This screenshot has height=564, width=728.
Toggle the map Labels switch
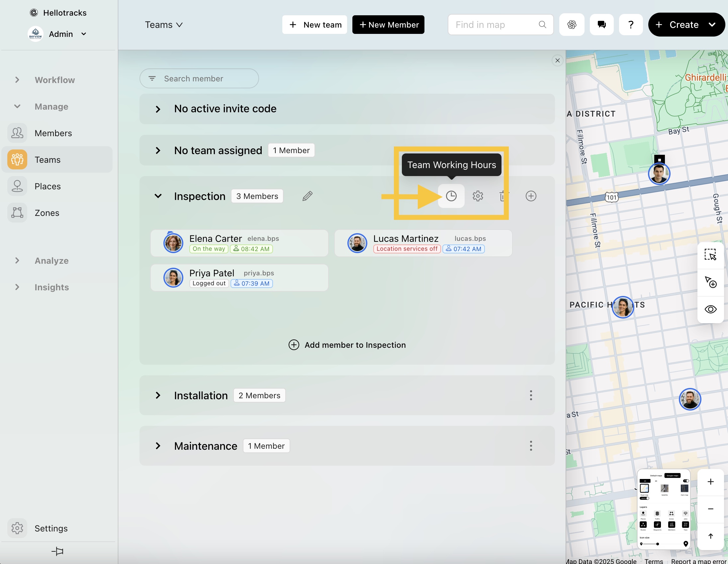[645, 498]
